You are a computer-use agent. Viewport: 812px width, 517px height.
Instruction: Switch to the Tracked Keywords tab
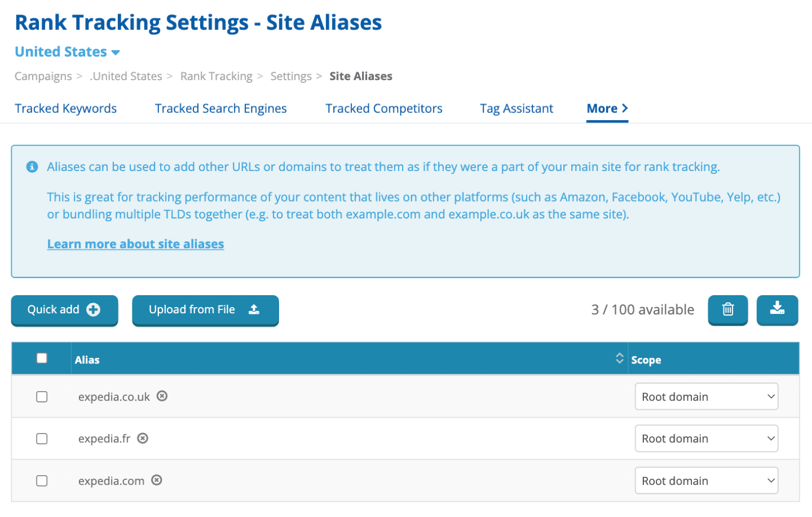tap(65, 108)
